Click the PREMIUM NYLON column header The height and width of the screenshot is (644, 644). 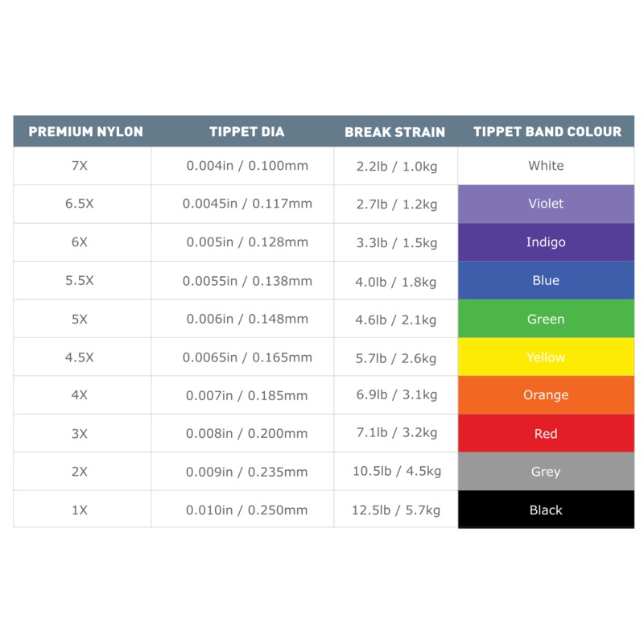point(86,131)
